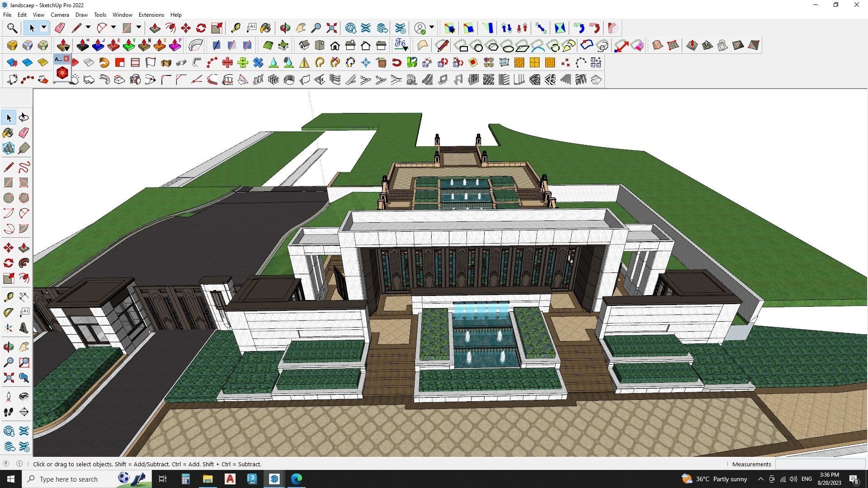Open the notification center icon
This screenshot has height=488, width=868.
[854, 479]
